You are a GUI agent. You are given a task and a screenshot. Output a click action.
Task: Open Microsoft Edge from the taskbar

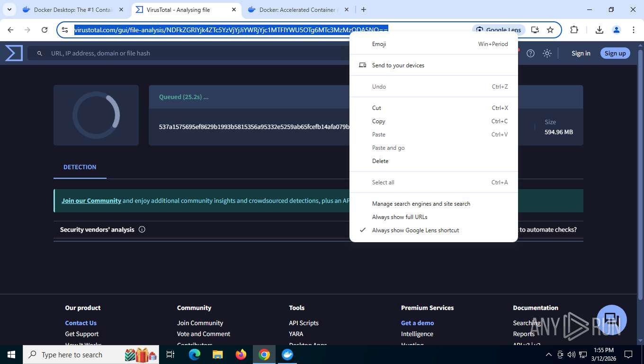[x=194, y=355]
